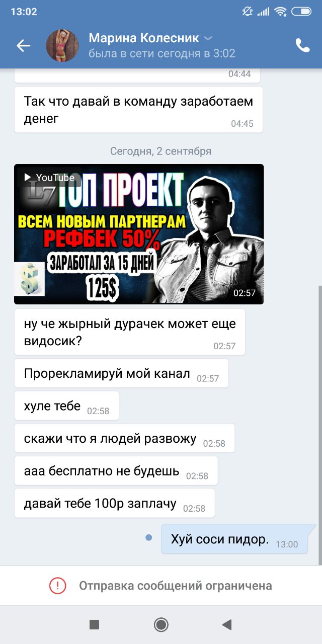The image size is (322, 644).
Task: Tap the YouTube play icon on video
Action: click(28, 177)
